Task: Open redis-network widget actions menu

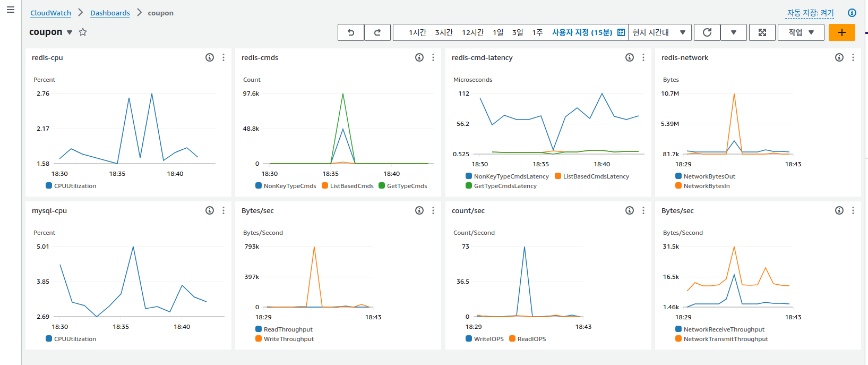Action: [853, 57]
